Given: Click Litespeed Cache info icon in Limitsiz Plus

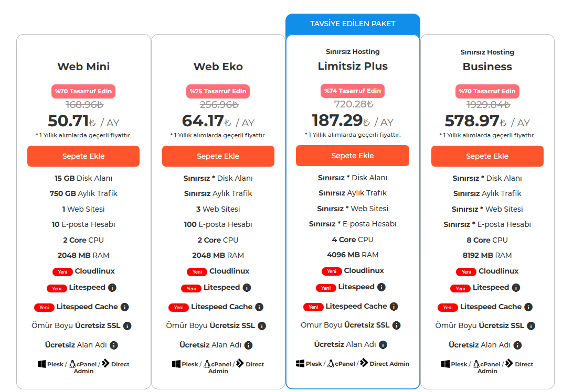Looking at the screenshot, I should pos(394,307).
